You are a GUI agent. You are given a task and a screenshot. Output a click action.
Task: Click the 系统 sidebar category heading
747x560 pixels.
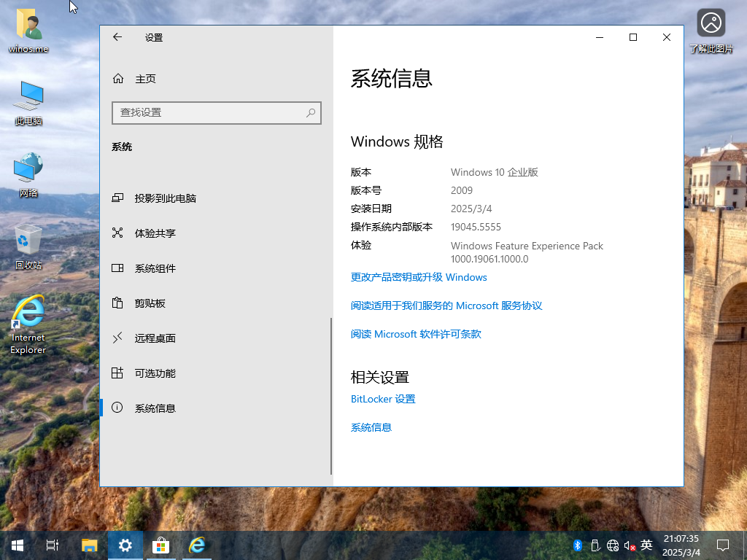pos(122,147)
